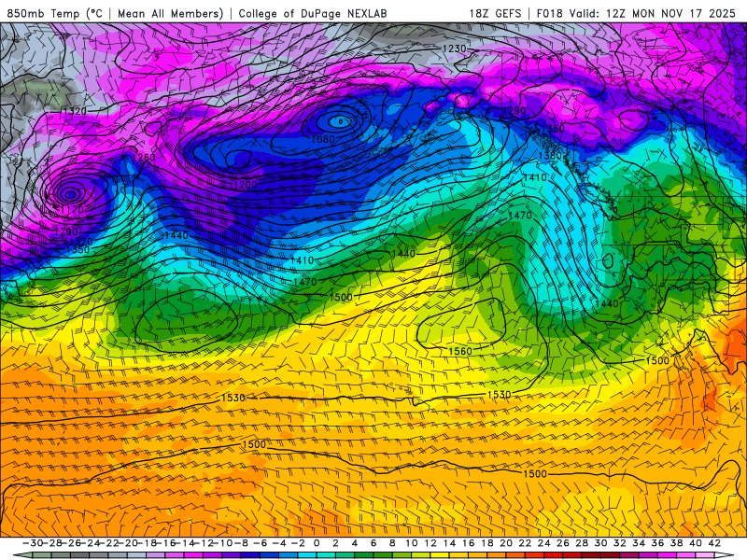Click the 32 value on the color scale
Image resolution: width=747 pixels, height=560 pixels.
(620, 543)
